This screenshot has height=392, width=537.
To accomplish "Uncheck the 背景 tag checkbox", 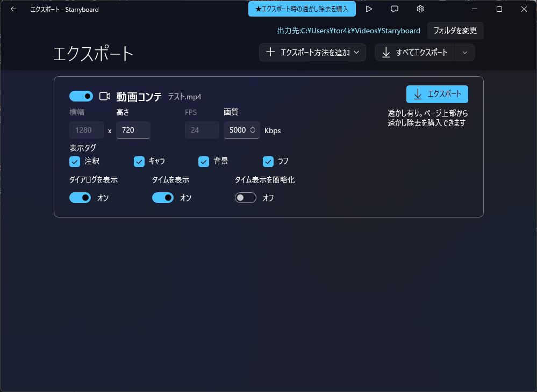I will pyautogui.click(x=203, y=162).
